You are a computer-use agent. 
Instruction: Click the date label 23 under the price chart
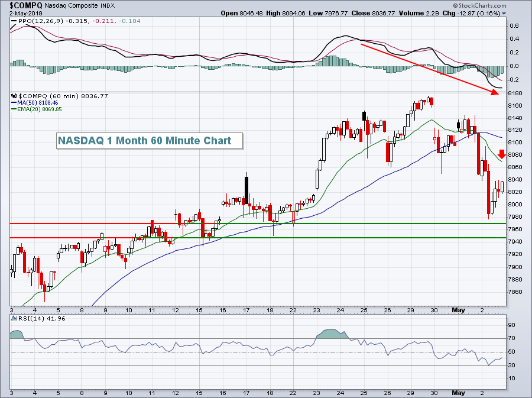[317, 310]
